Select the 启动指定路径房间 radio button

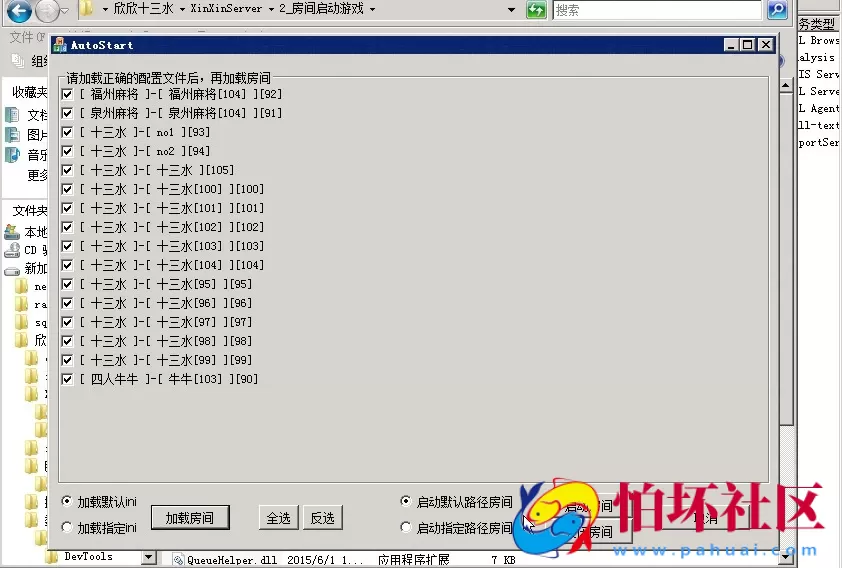406,527
